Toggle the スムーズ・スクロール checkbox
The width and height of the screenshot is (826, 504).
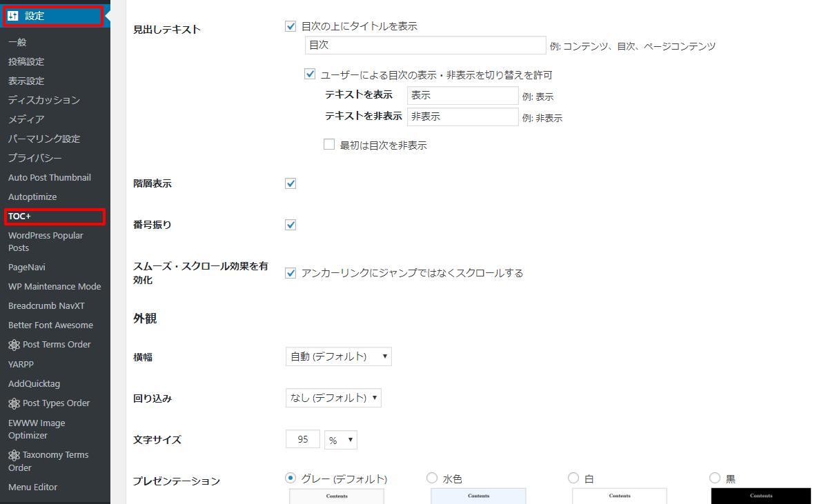pyautogui.click(x=291, y=273)
